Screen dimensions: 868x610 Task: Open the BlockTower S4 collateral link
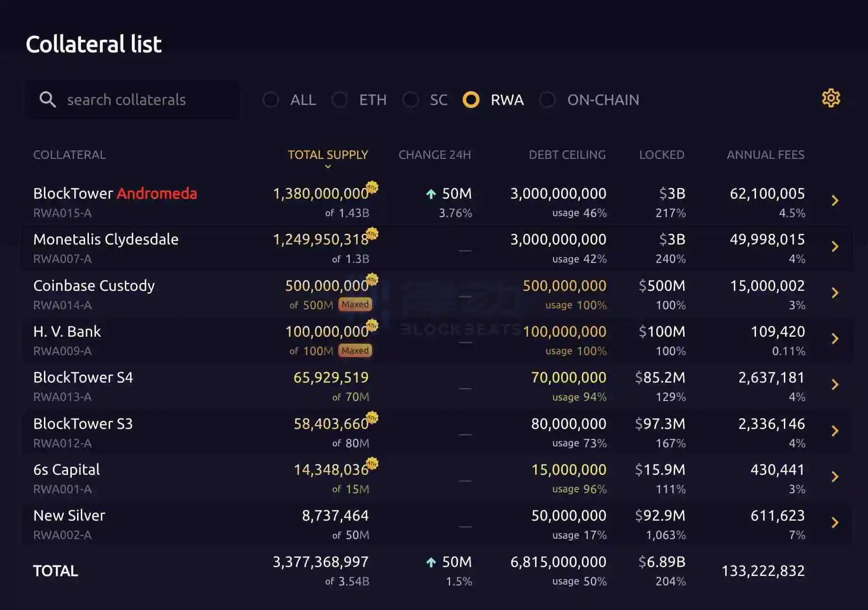(83, 377)
